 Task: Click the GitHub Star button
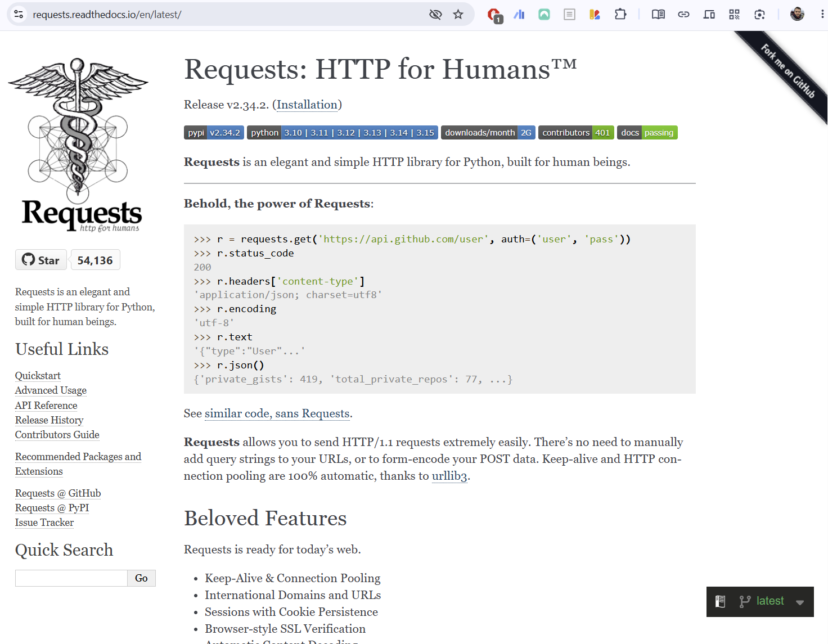[x=41, y=260]
